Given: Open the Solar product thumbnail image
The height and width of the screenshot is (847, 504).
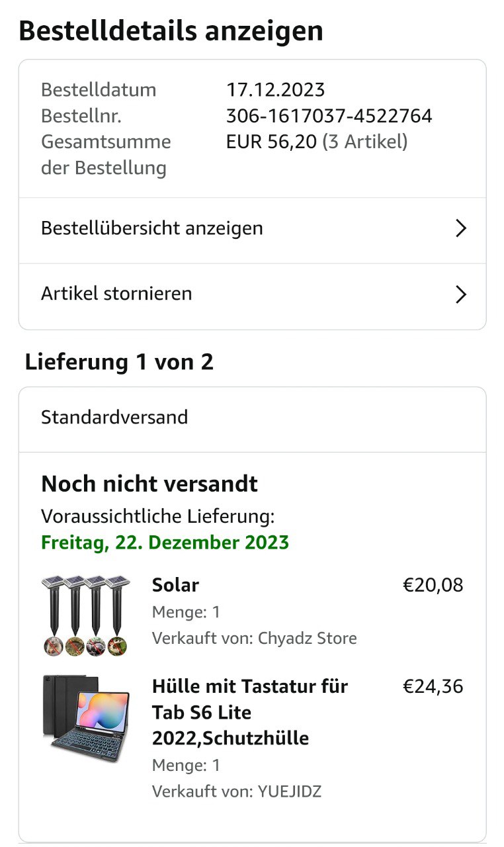Looking at the screenshot, I should pos(86,615).
